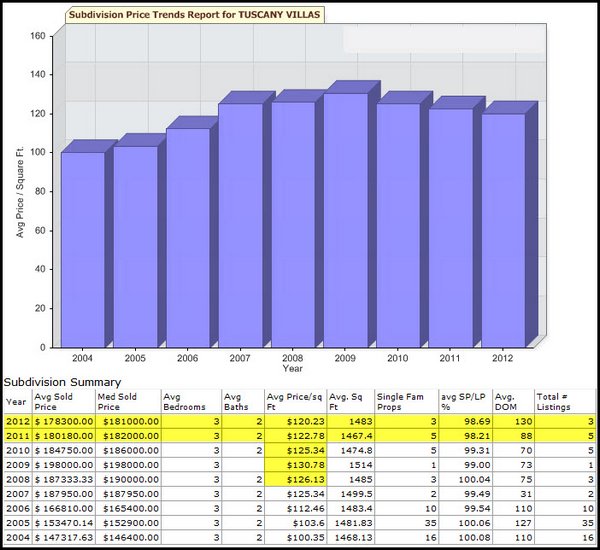Click the Total # Listings column header

(565, 402)
